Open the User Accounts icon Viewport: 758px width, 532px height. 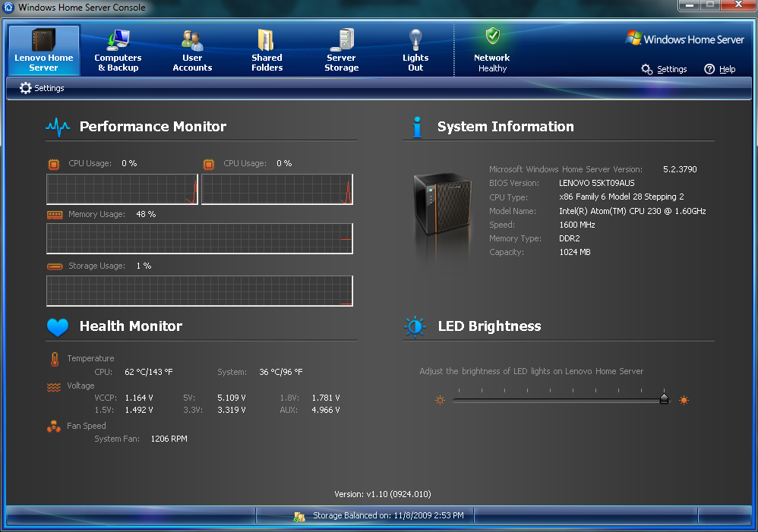[192, 40]
